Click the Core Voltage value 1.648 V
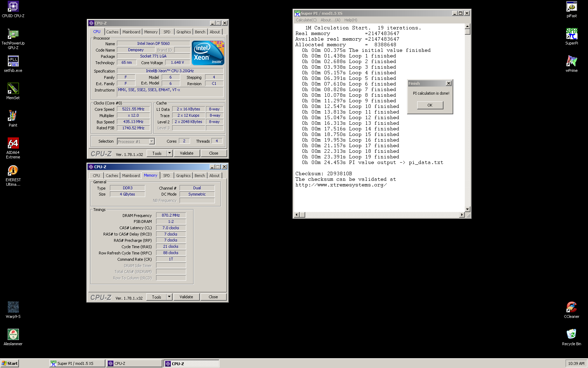Viewport: 588px width, 368px height. pos(177,62)
